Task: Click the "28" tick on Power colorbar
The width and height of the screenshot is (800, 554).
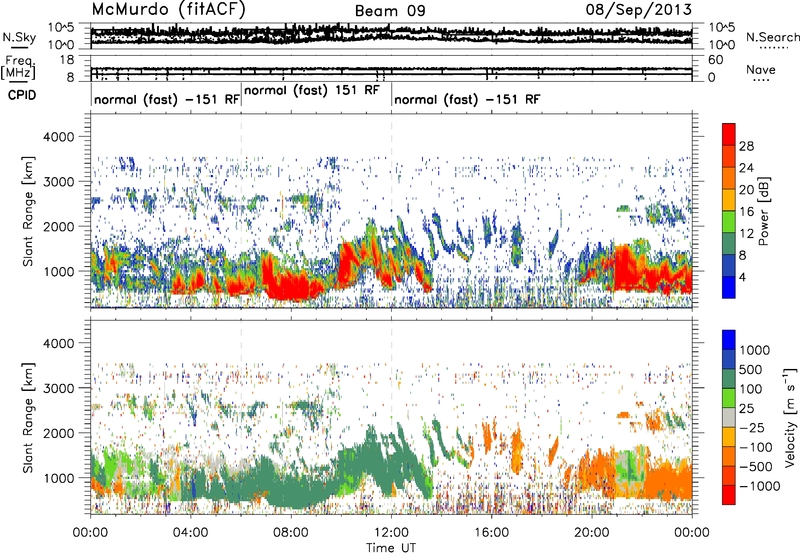Action: pyautogui.click(x=746, y=146)
